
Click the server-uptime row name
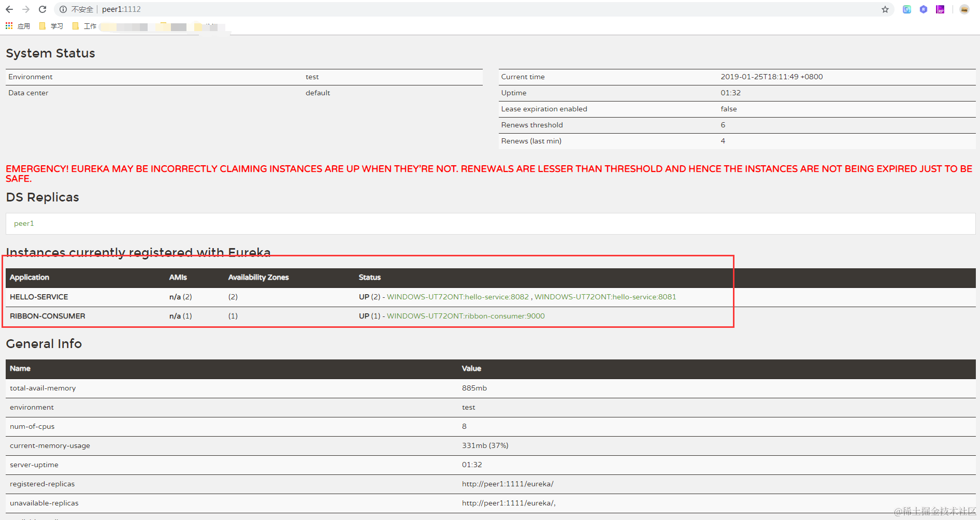[34, 465]
